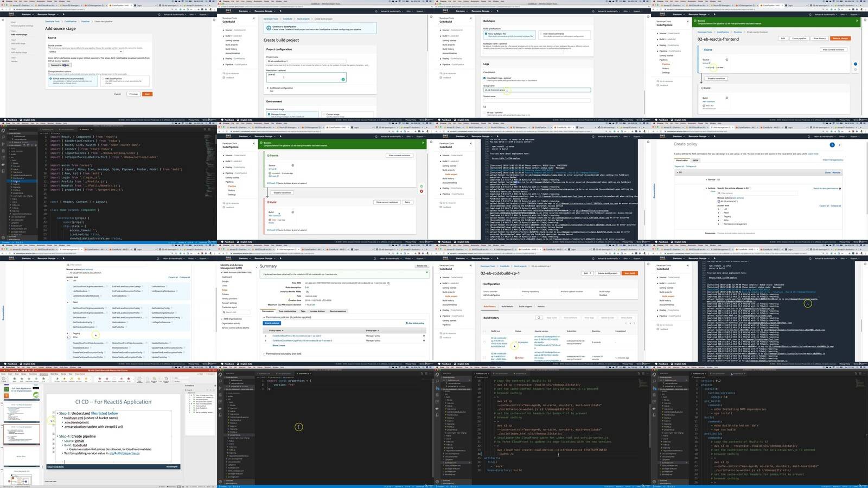
Task: Dismiss the success banner above the Release change button
Action: (857, 21)
